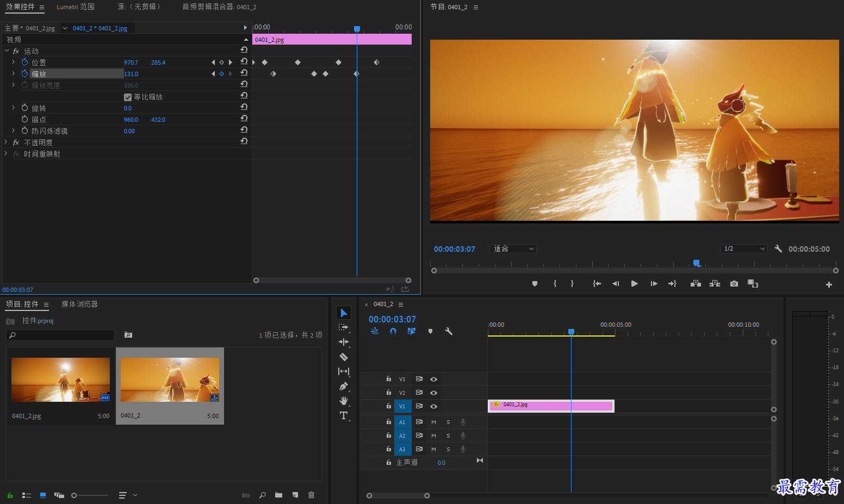Screen dimensions: 844x504
Task: Expand the Opacity effect group
Action: [x=6, y=142]
